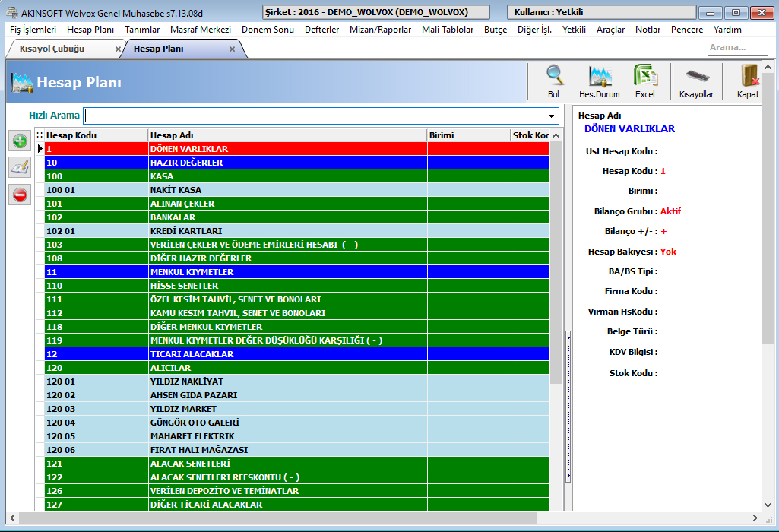Select the HAZIR DEĞERLER row
The height and width of the screenshot is (532, 779).
pos(297,163)
